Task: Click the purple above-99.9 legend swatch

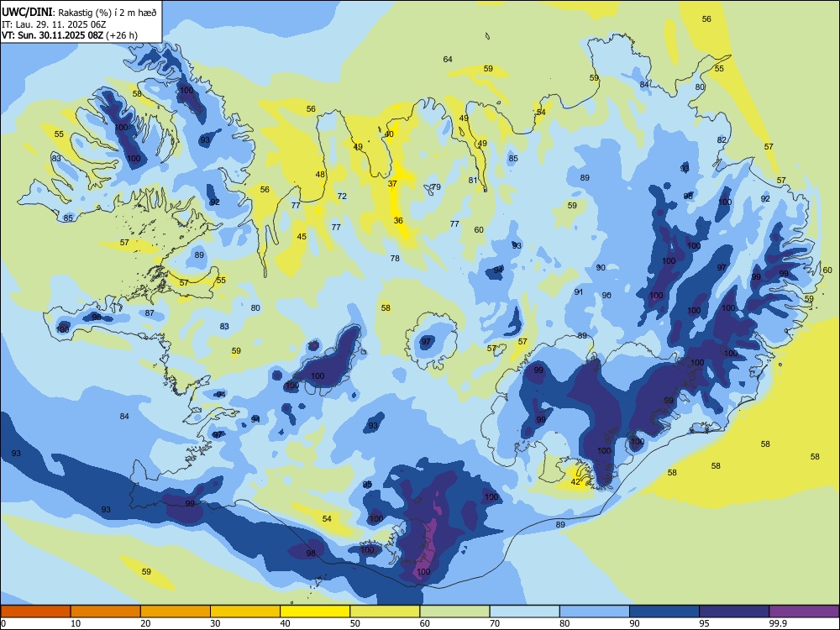Action: click(x=804, y=612)
